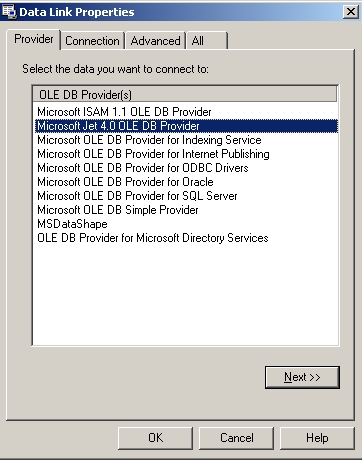Click the Data Link Properties title bar icon
Image resolution: width=362 pixels, height=460 pixels.
9,11
